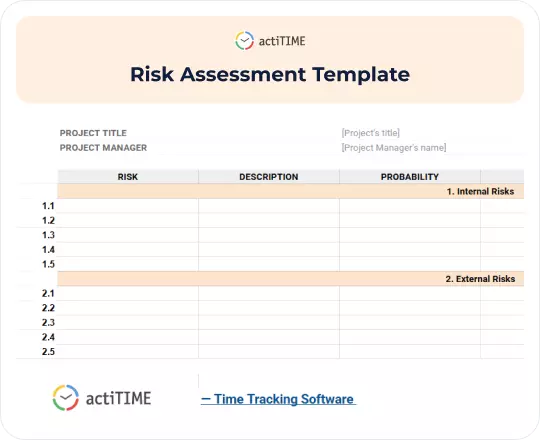Click the PROJECT TITLE label
Screen dimensions: 540x440
[93, 133]
